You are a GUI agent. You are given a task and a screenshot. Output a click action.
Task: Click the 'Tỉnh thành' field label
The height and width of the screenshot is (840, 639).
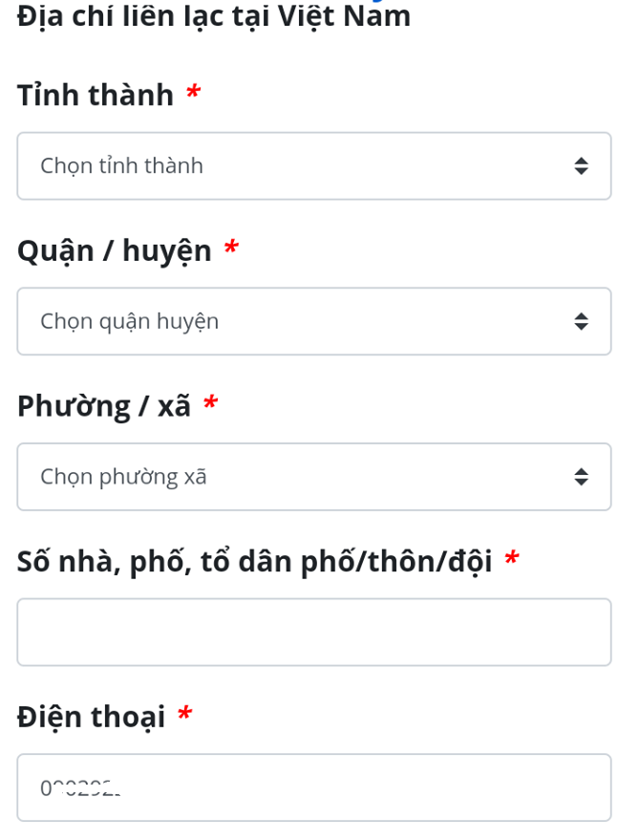96,96
